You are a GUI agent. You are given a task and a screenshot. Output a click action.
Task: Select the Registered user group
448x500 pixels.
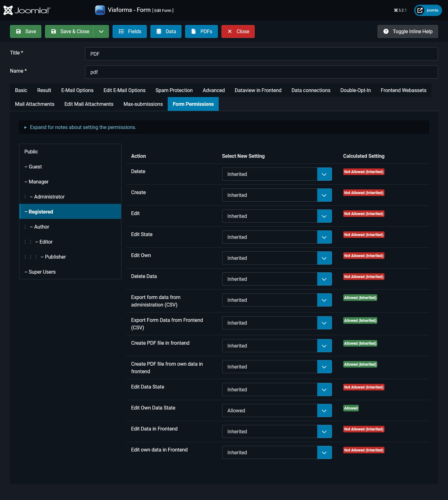[x=70, y=212]
